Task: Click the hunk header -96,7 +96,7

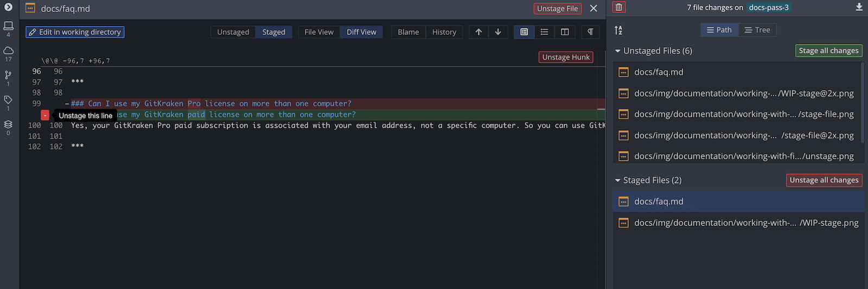Action: 75,61
